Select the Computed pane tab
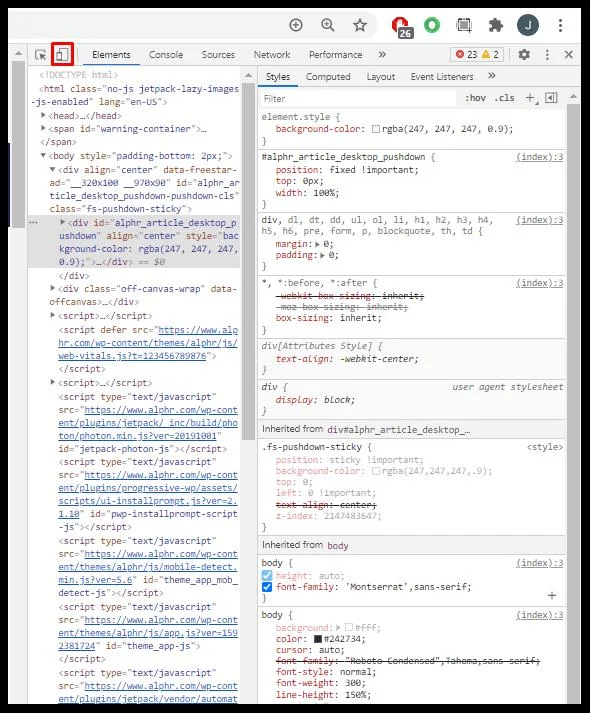 pyautogui.click(x=328, y=76)
